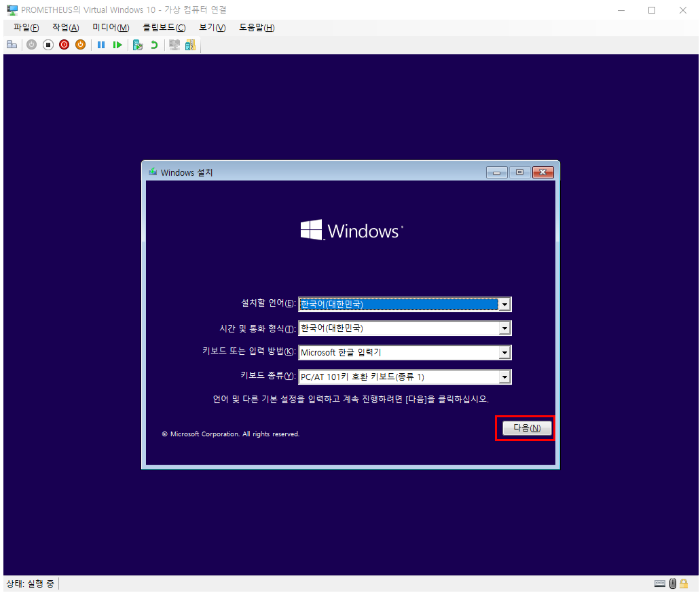Open the 미디어(M) menu
The width and height of the screenshot is (700, 593).
click(111, 27)
